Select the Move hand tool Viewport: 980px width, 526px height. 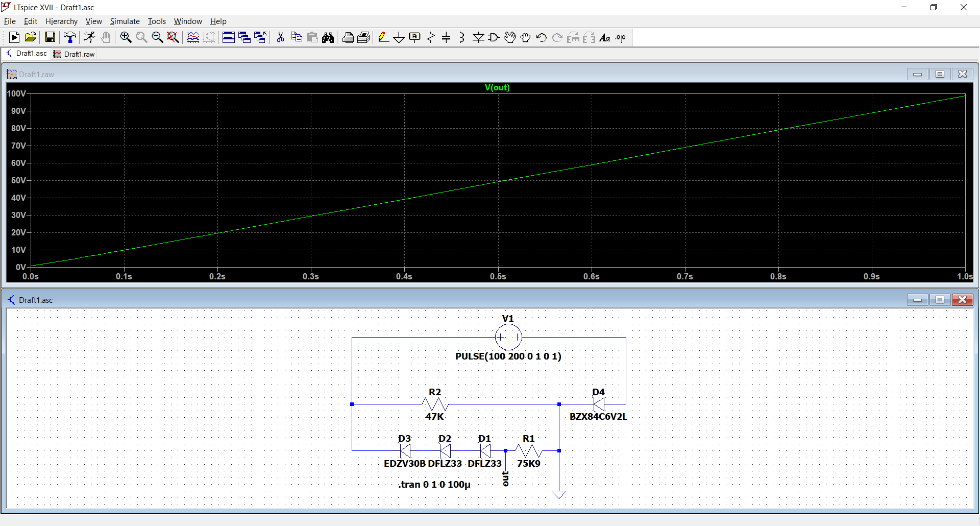pyautogui.click(x=510, y=37)
